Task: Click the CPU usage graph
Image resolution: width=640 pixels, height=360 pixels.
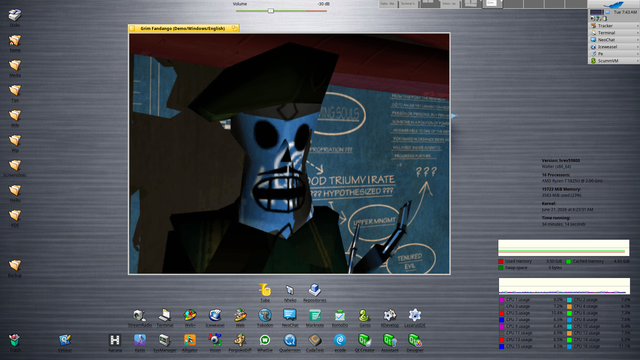Action: click(564, 286)
